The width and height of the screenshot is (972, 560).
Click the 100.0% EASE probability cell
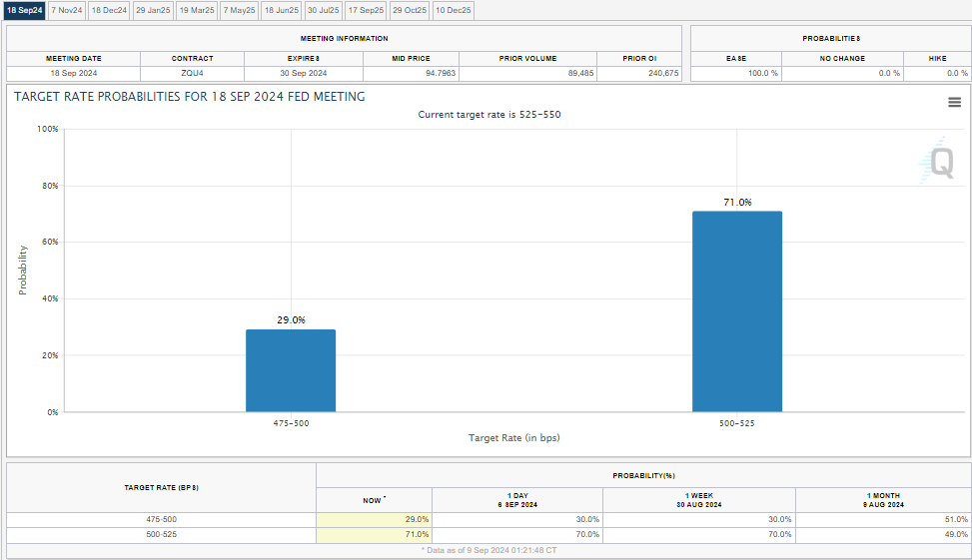[735, 73]
